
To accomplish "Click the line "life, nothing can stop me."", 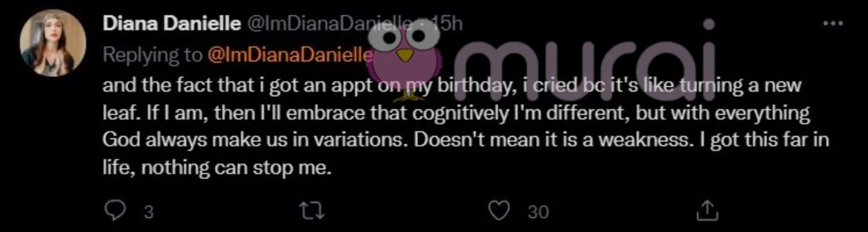I will 217,167.
